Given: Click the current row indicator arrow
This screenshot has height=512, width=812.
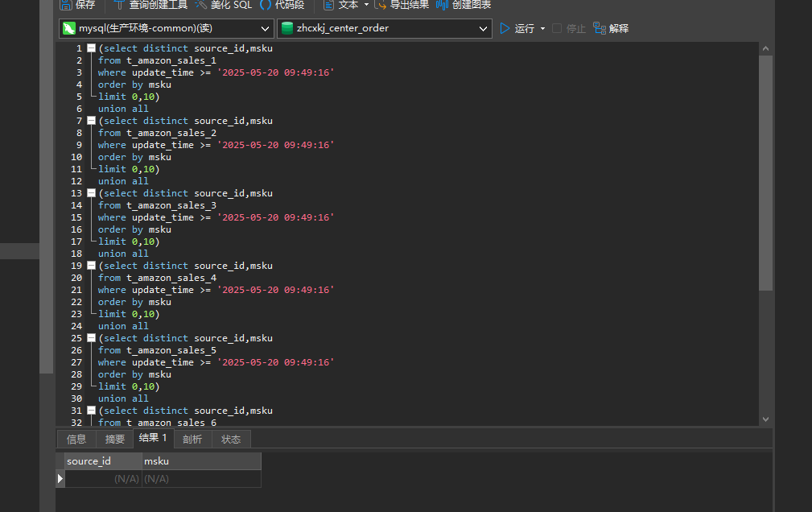Looking at the screenshot, I should tap(60, 479).
